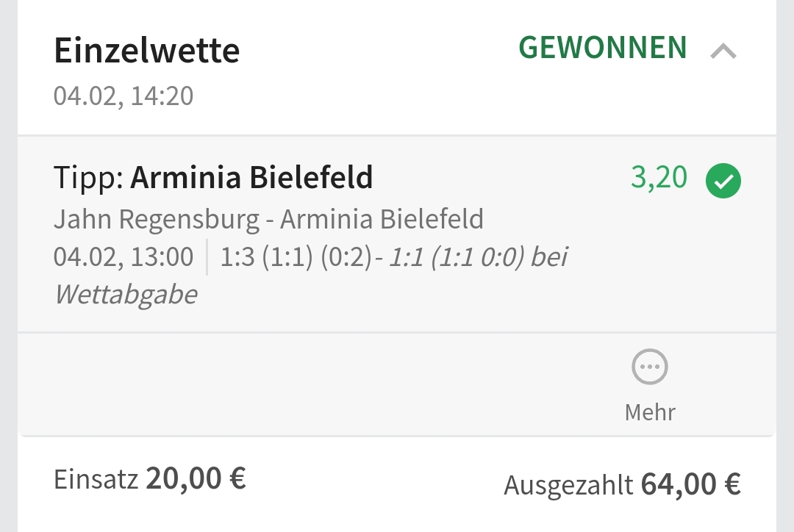794x532 pixels.
Task: Click the "Einsatz" label
Action: (x=96, y=480)
